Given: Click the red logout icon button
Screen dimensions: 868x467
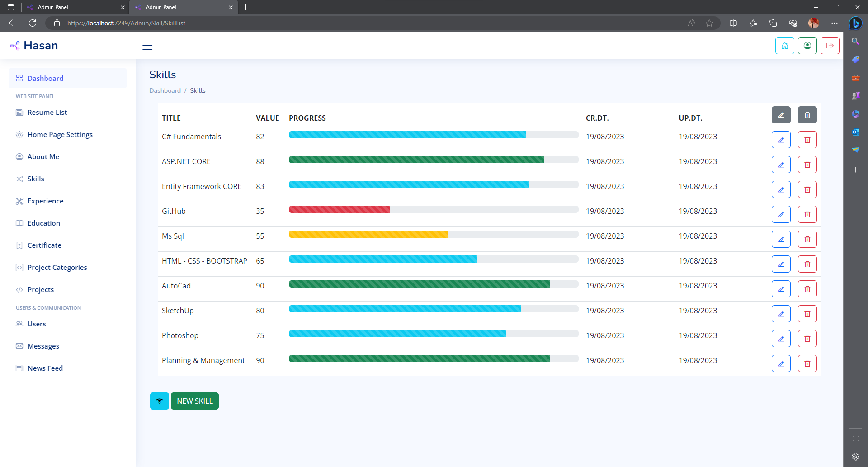Looking at the screenshot, I should [x=830, y=46].
